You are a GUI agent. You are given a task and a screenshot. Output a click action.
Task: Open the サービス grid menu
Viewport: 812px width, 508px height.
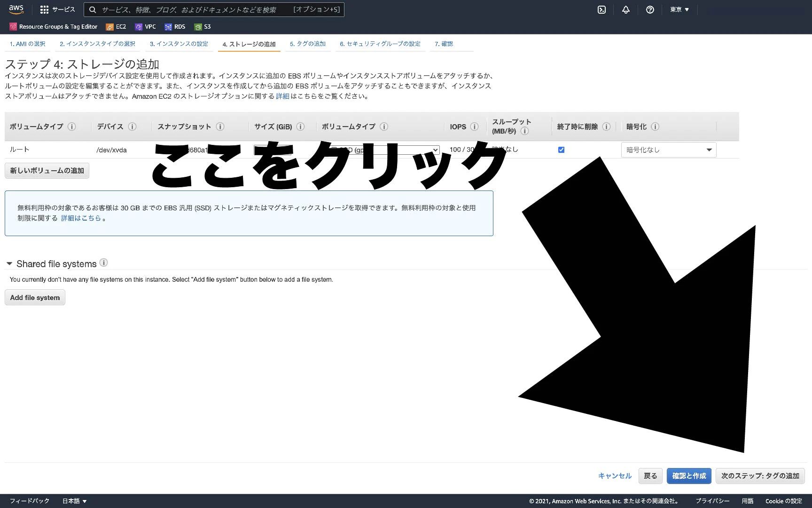coord(57,9)
